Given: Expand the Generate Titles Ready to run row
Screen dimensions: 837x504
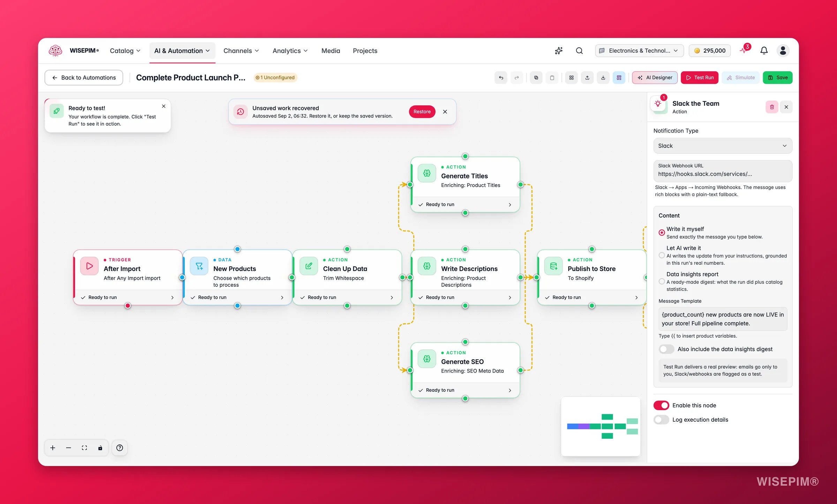Looking at the screenshot, I should click(465, 205).
